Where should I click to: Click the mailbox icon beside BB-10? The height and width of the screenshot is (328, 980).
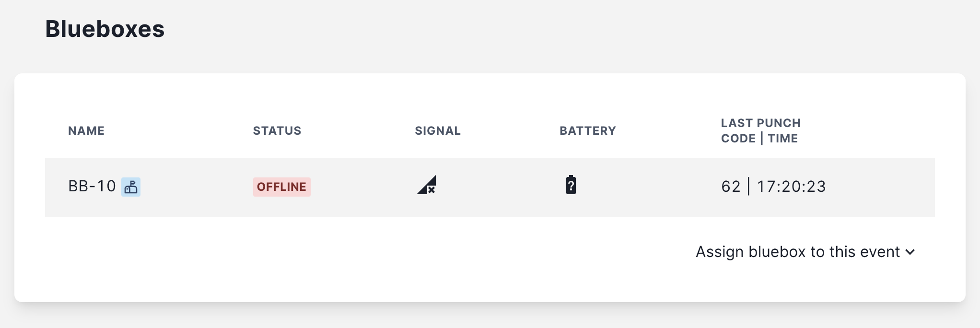click(131, 187)
